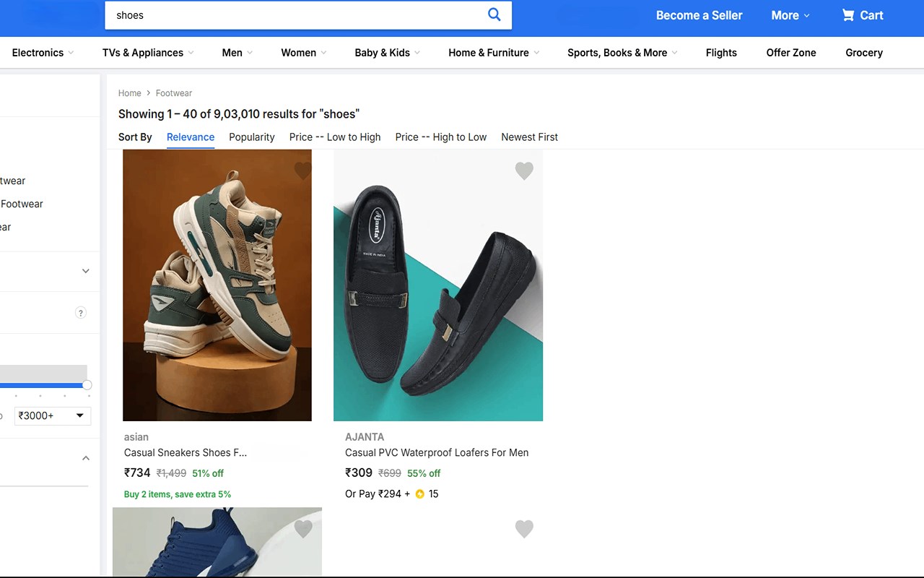Screen dimensions: 924x578
Task: Expand the collapsed sidebar filter chevron
Action: pyautogui.click(x=85, y=271)
